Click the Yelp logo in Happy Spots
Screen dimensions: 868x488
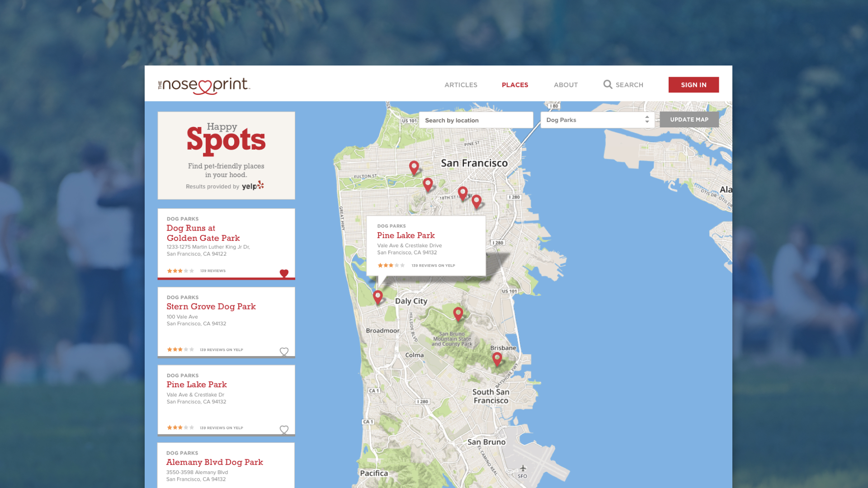(x=253, y=186)
